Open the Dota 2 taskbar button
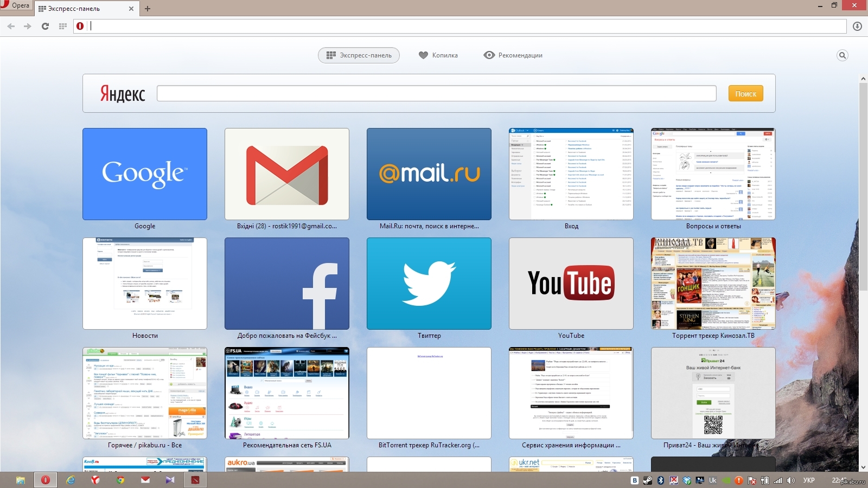This screenshot has width=868, height=488. pos(195,480)
